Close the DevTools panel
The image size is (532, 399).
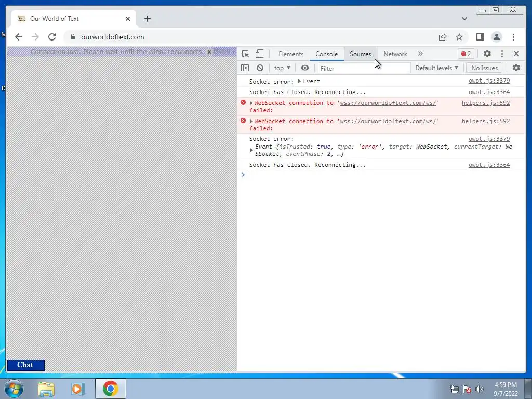(x=516, y=54)
